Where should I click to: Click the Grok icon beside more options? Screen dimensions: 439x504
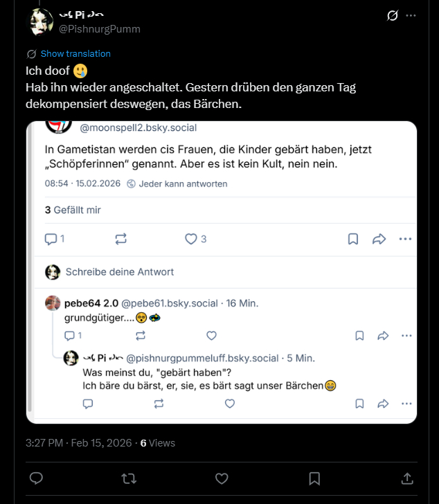tap(393, 15)
